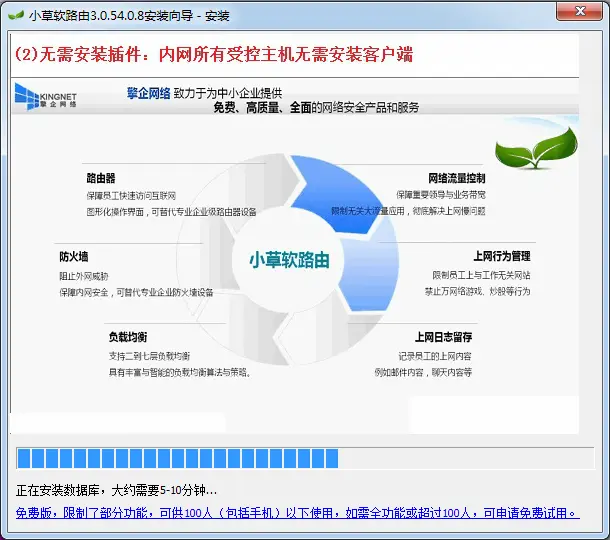Select the 上网日志留存 heading
Screen dimensions: 610x540
click(x=443, y=337)
